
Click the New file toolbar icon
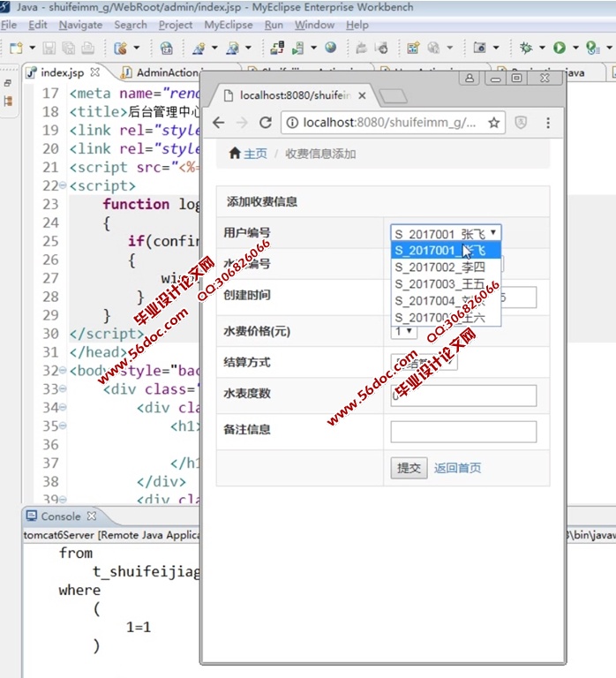(16, 48)
